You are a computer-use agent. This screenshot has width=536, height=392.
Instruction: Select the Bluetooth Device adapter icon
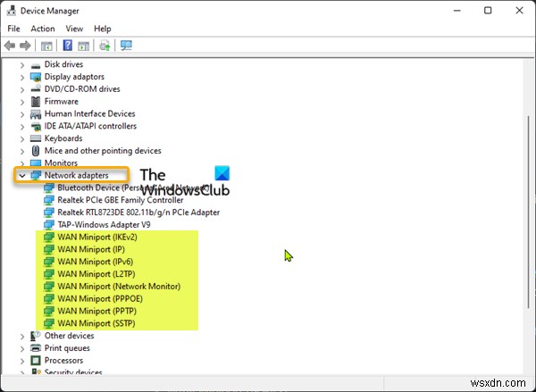coord(50,188)
